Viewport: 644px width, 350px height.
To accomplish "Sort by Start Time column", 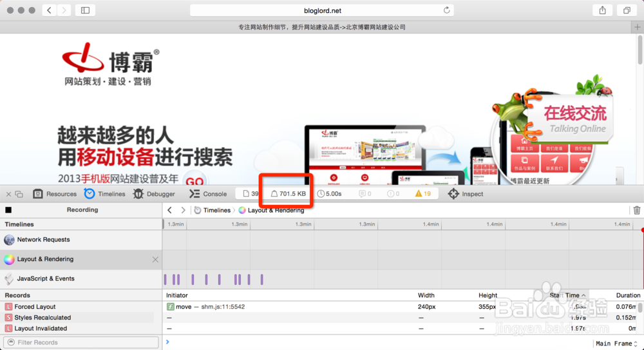I will pos(567,295).
